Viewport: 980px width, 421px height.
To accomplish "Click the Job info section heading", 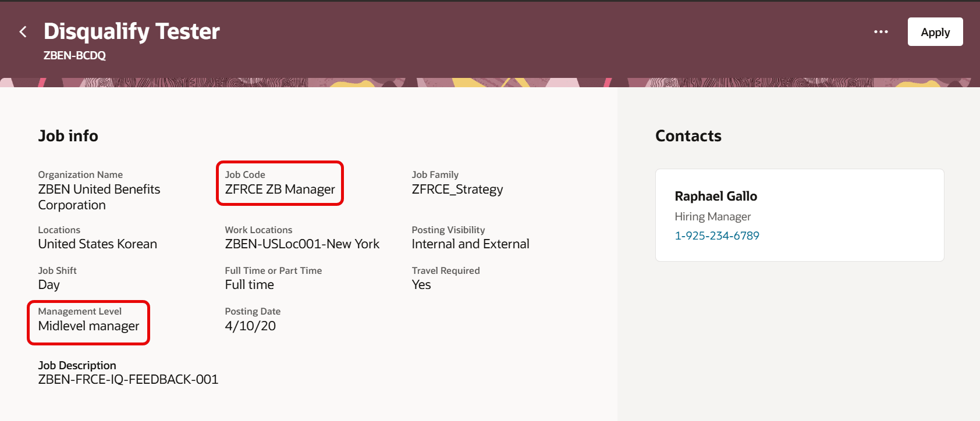I will 68,135.
